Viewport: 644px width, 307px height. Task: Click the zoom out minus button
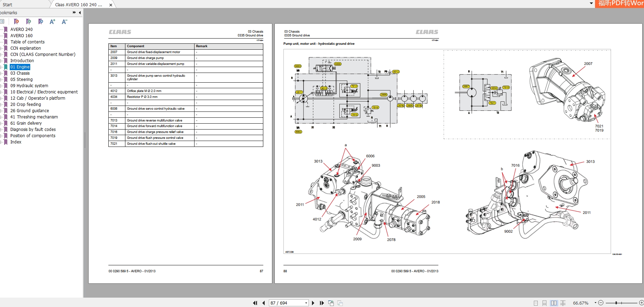(601, 303)
